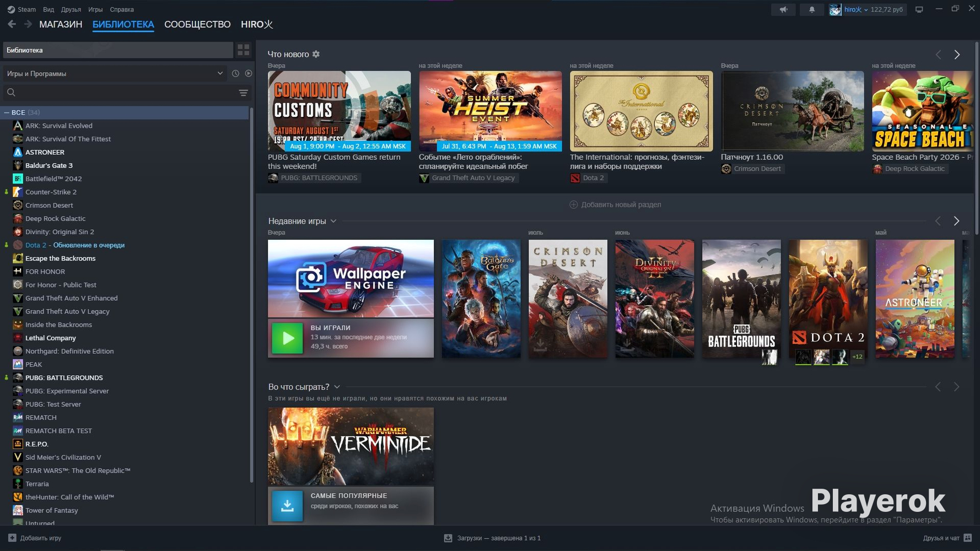The height and width of the screenshot is (551, 980).
Task: Open PUBG Community Customs news thumbnail
Action: [339, 111]
